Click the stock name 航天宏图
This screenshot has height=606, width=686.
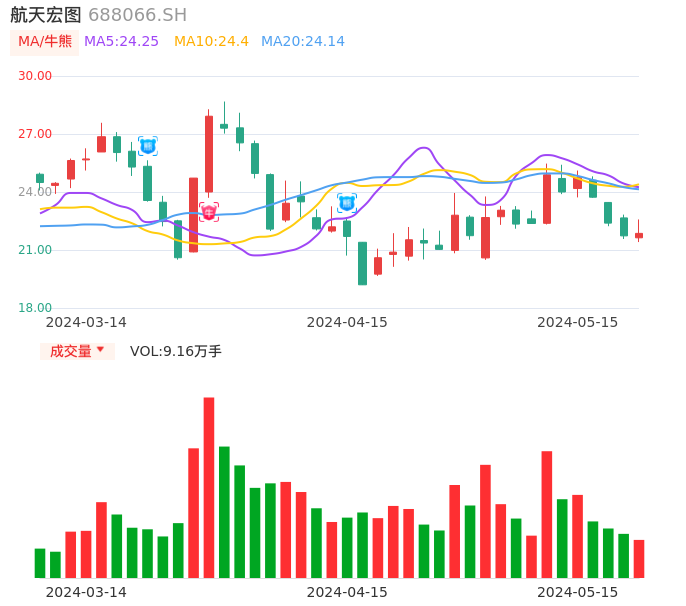pos(46,15)
